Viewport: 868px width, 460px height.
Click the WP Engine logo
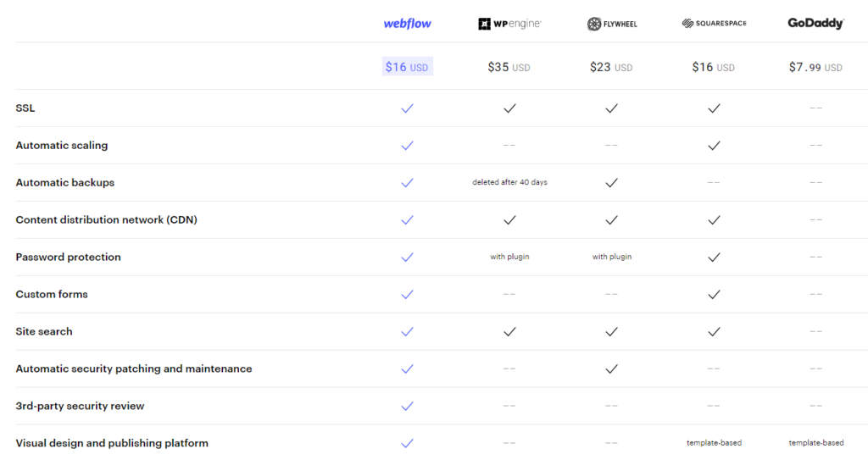click(x=509, y=24)
